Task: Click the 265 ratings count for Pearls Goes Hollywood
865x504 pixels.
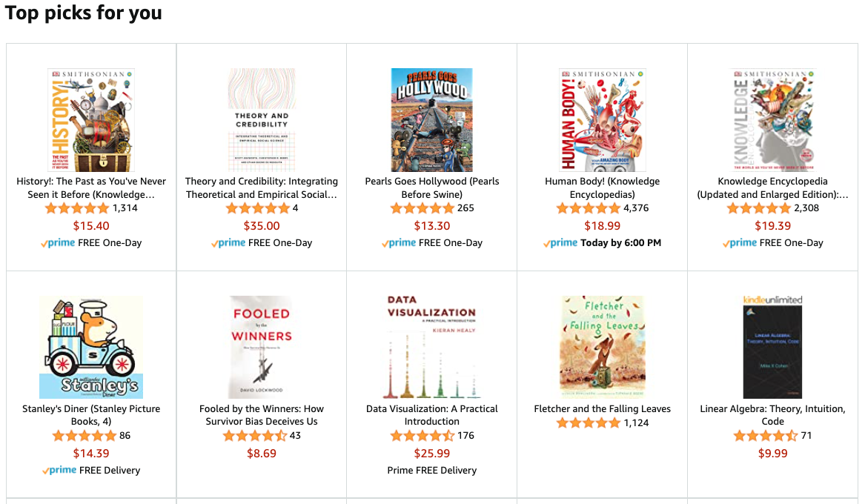Action: [465, 208]
